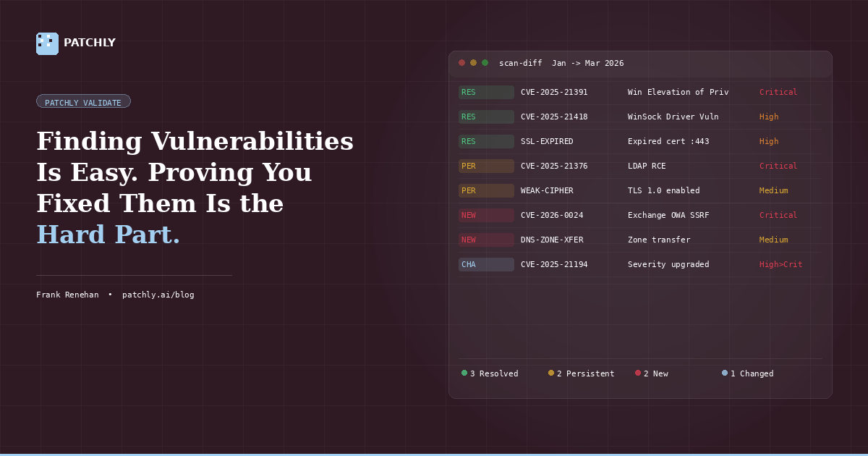This screenshot has width=868, height=456.
Task: Click RES badge for CVE-2025-21418
Action: (486, 117)
